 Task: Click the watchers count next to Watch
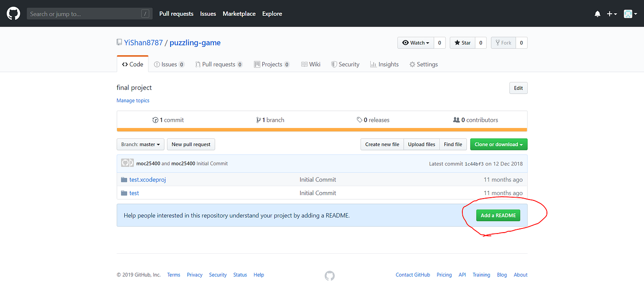pos(439,43)
